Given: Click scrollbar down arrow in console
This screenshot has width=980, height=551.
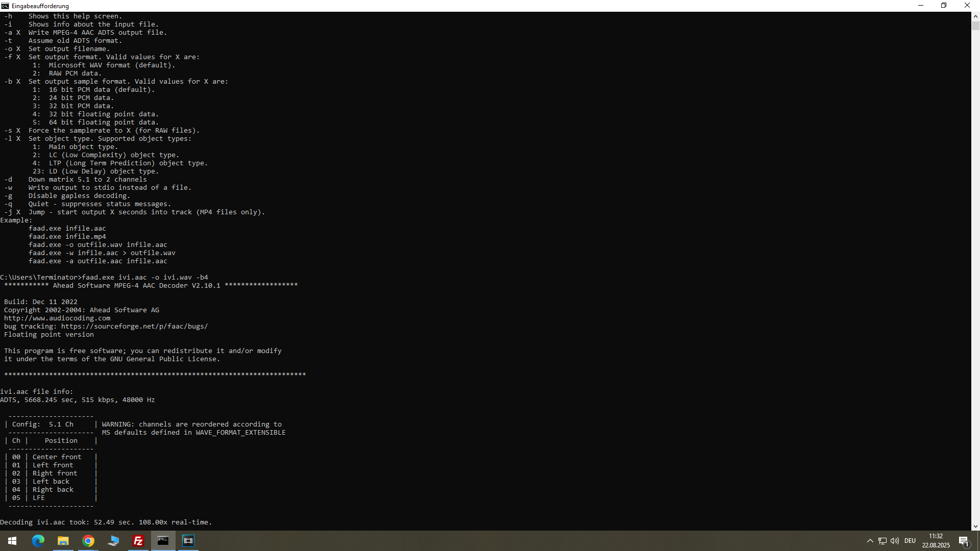Looking at the screenshot, I should tap(975, 526).
